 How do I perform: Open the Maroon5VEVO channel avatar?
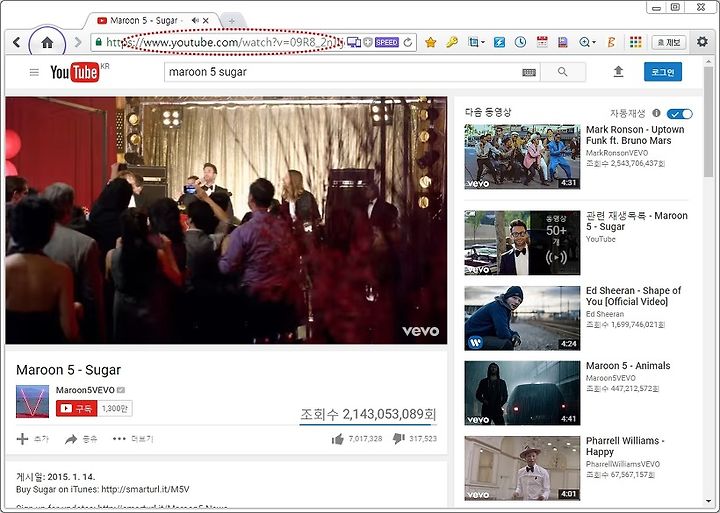point(32,401)
